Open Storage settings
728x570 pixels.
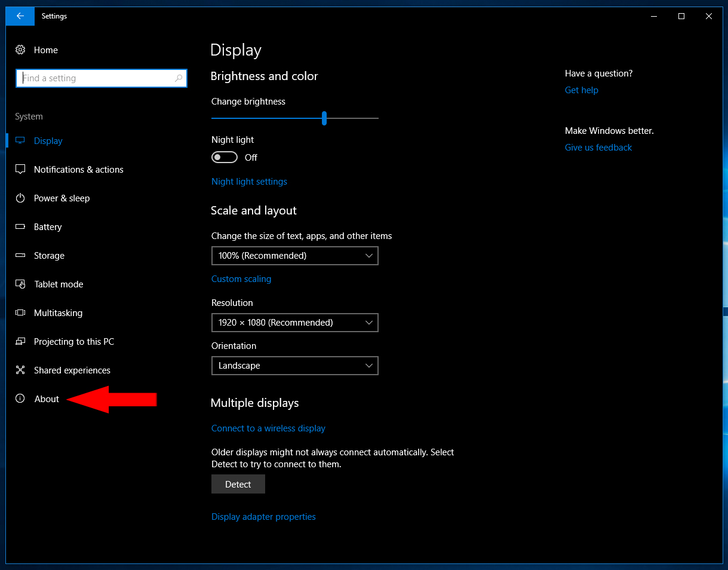pyautogui.click(x=20, y=255)
